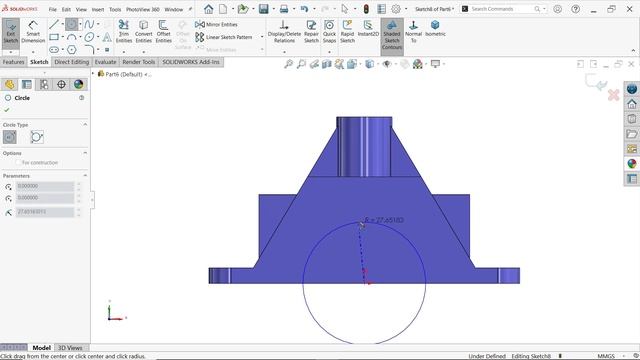Open the File menu
This screenshot has height=360, width=640.
53,9
